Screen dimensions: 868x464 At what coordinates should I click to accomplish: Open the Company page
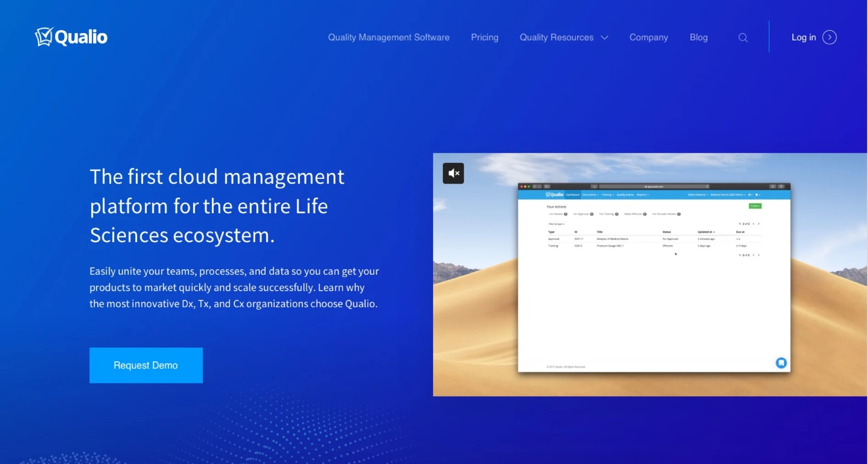648,37
